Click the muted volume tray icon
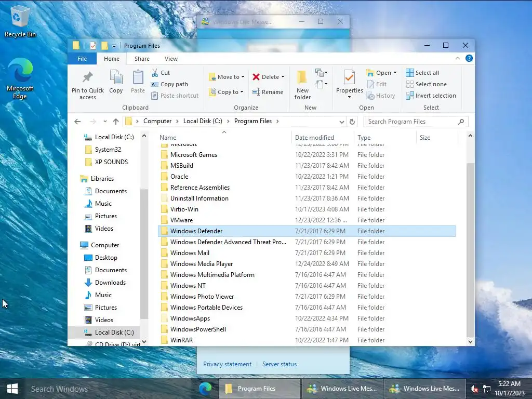 click(x=474, y=389)
